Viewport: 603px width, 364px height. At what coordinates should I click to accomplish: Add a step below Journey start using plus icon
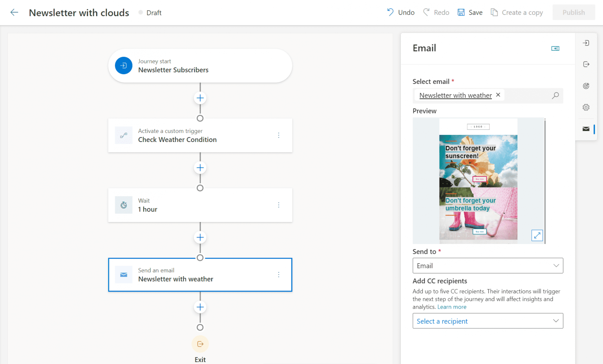click(200, 98)
